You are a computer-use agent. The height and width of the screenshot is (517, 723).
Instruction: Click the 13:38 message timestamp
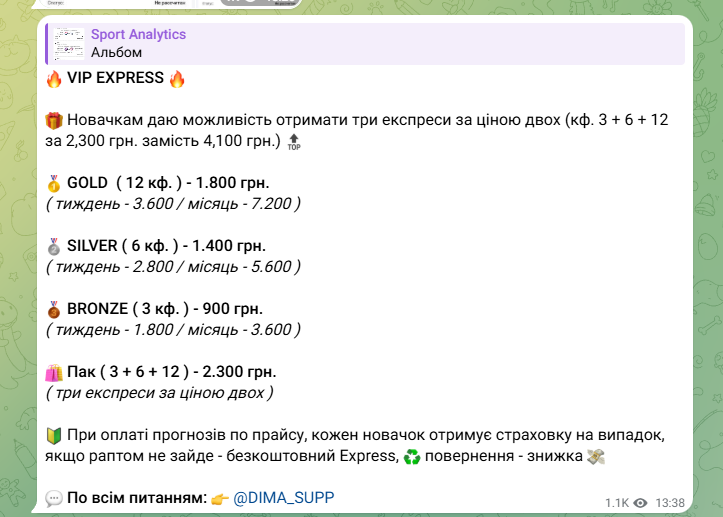pyautogui.click(x=672, y=502)
